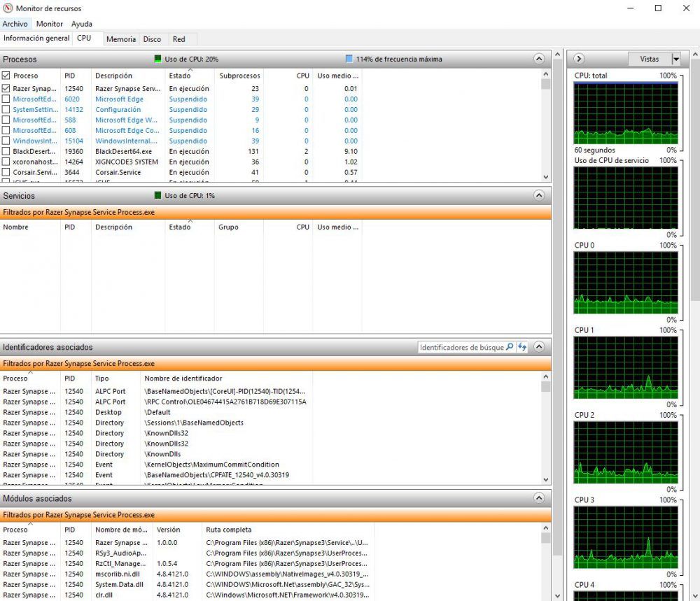Switch to the Memoria tab
The width and height of the screenshot is (700, 601).
(120, 39)
